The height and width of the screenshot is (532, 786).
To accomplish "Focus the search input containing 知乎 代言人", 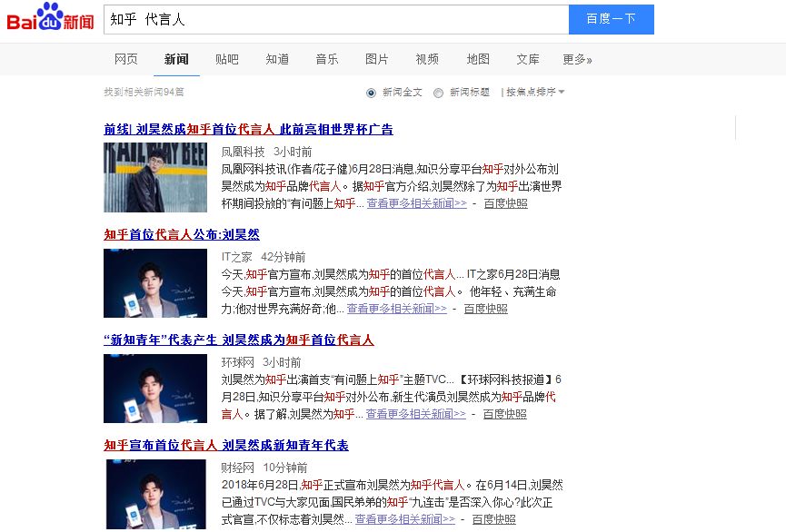I will [x=336, y=20].
